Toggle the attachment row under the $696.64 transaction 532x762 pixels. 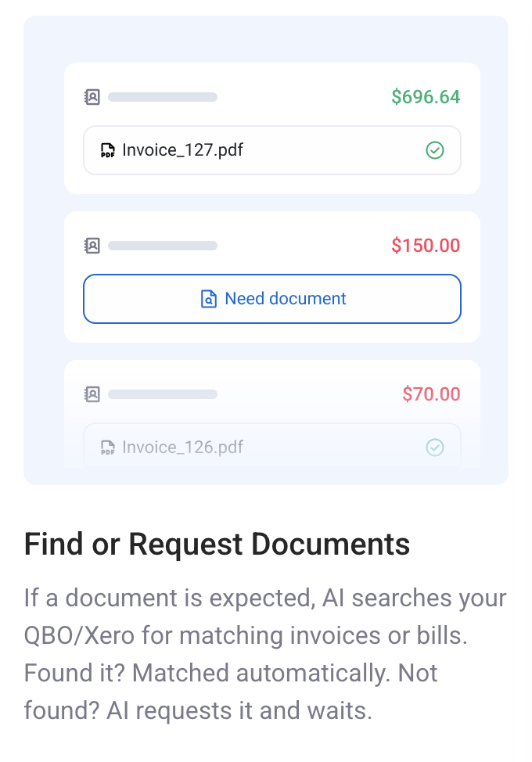[272, 149]
